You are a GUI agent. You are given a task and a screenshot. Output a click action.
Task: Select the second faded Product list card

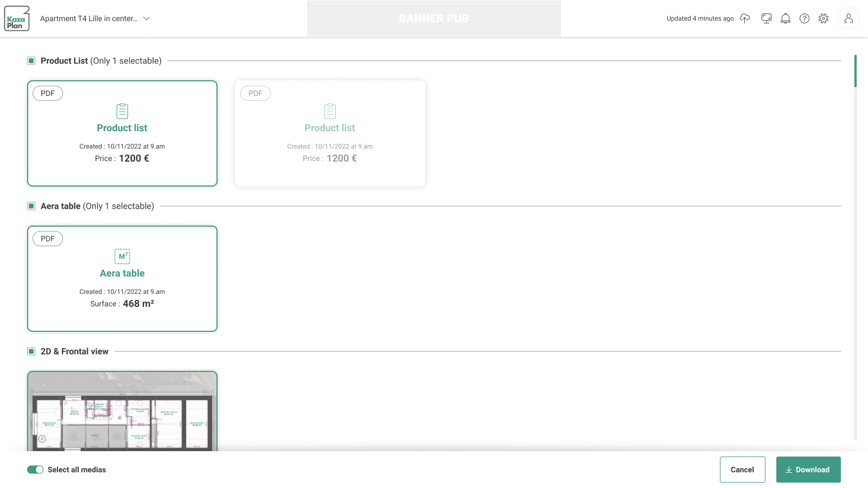coord(330,133)
